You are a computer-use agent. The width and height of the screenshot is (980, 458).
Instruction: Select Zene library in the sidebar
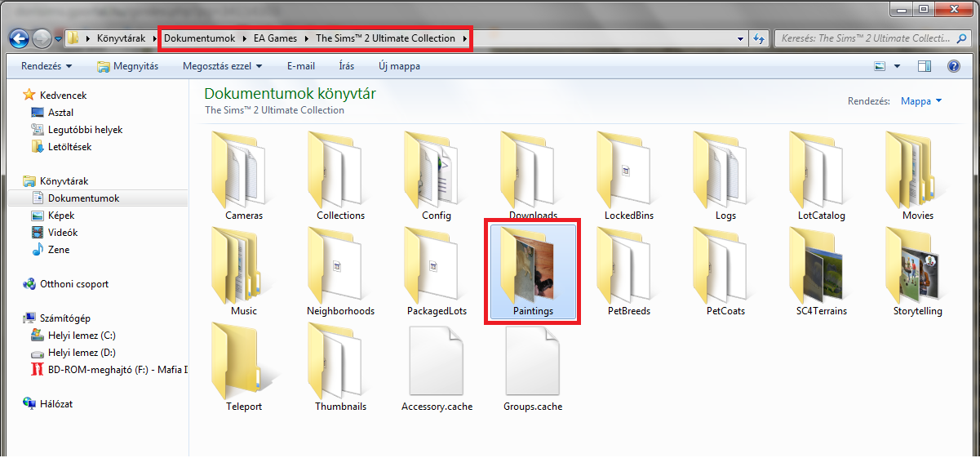click(58, 250)
